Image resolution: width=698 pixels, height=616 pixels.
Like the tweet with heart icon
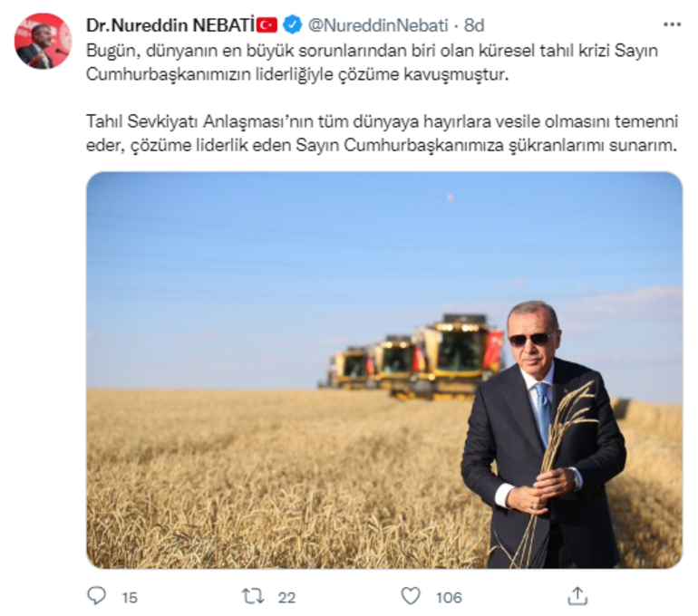pyautogui.click(x=411, y=596)
